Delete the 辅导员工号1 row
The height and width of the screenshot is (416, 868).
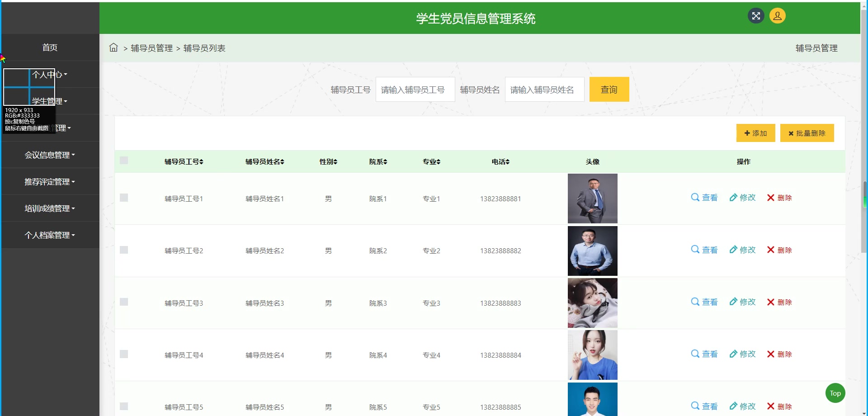tap(779, 198)
